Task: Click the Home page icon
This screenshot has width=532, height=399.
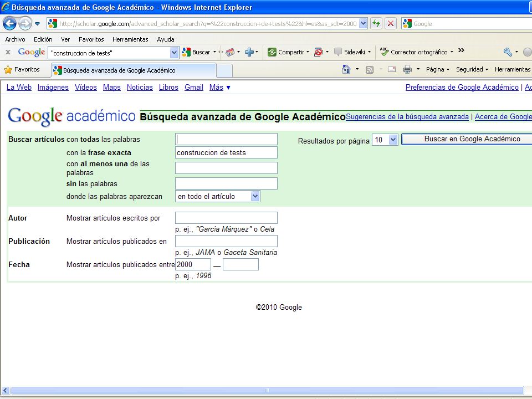Action: click(x=346, y=69)
